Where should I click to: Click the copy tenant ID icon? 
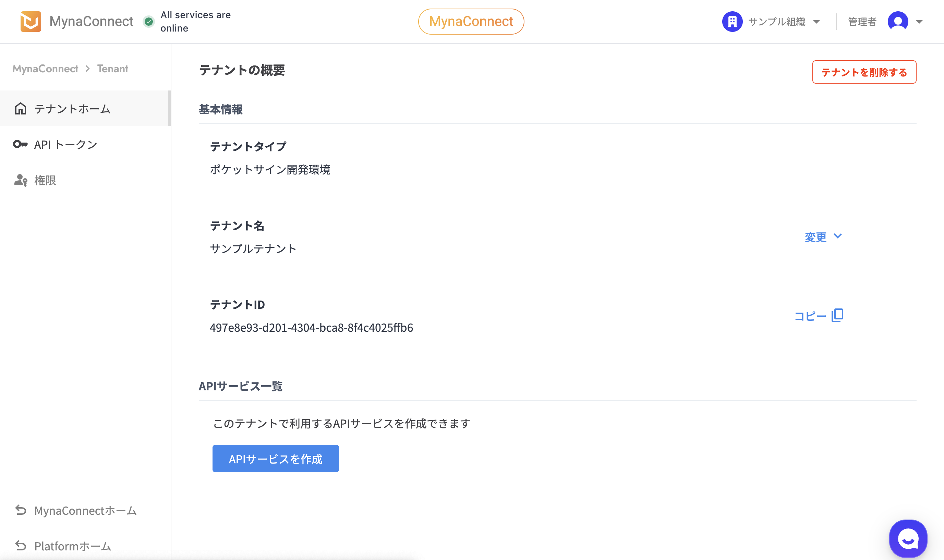point(837,315)
